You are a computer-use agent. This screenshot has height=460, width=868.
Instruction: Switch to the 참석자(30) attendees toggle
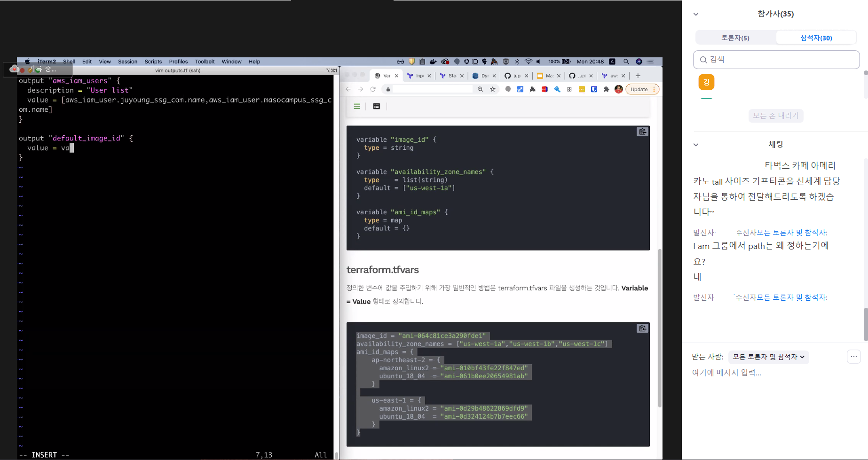(x=816, y=38)
